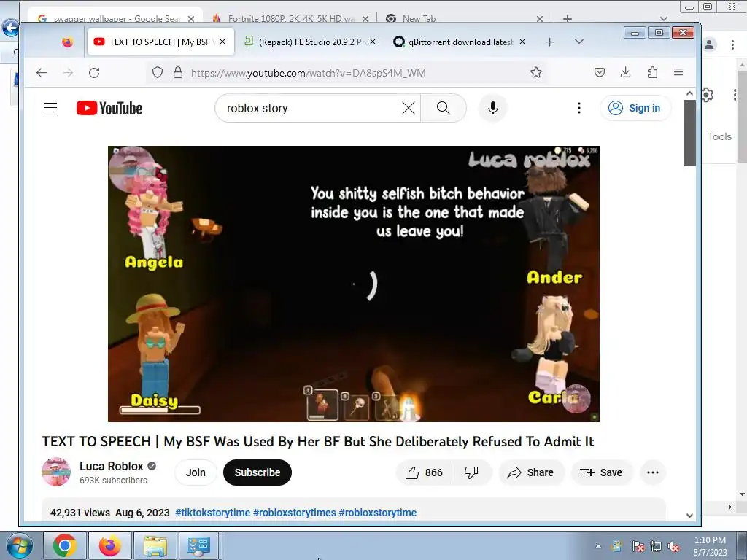Open the Luca Roblox channel avatar

[x=56, y=472]
